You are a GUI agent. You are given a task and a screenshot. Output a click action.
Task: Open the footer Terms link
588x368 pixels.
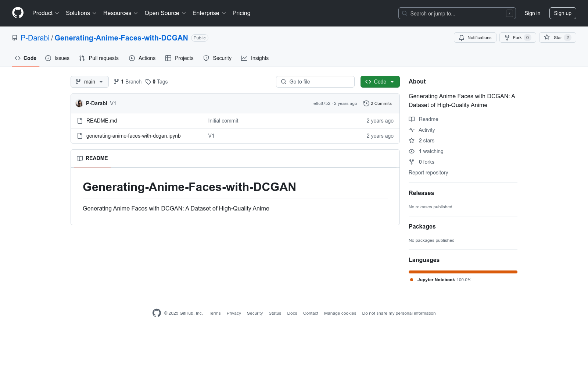tap(215, 313)
